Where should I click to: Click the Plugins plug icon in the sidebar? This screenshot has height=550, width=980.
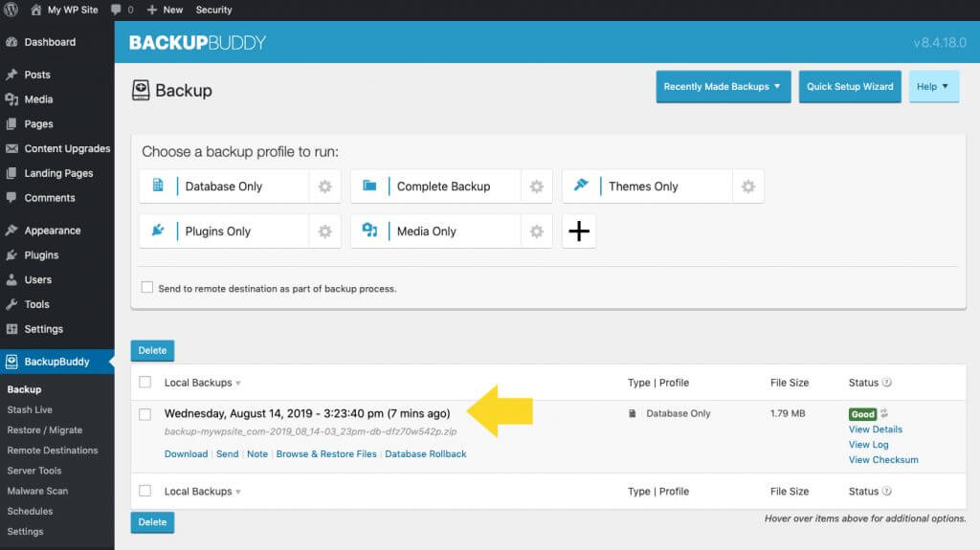(x=11, y=255)
